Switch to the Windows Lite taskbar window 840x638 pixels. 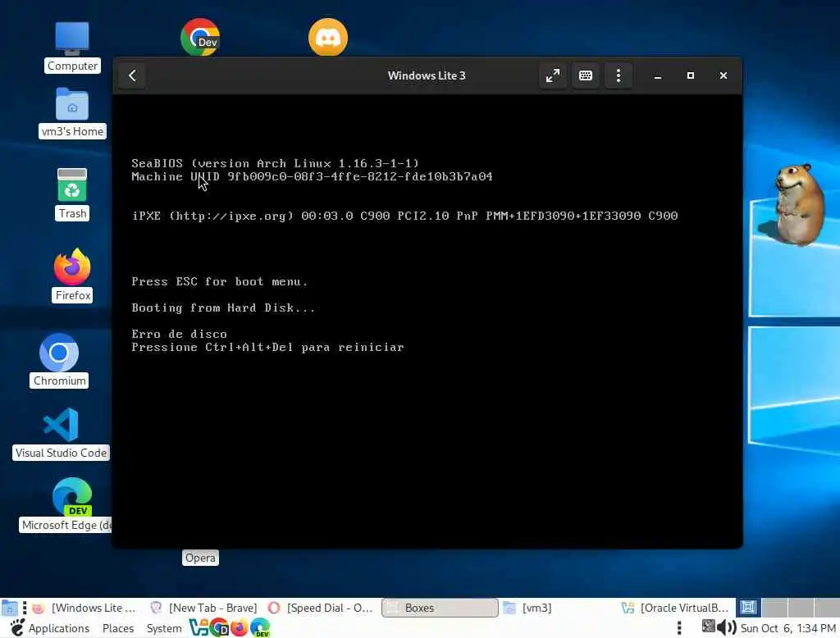pos(87,608)
